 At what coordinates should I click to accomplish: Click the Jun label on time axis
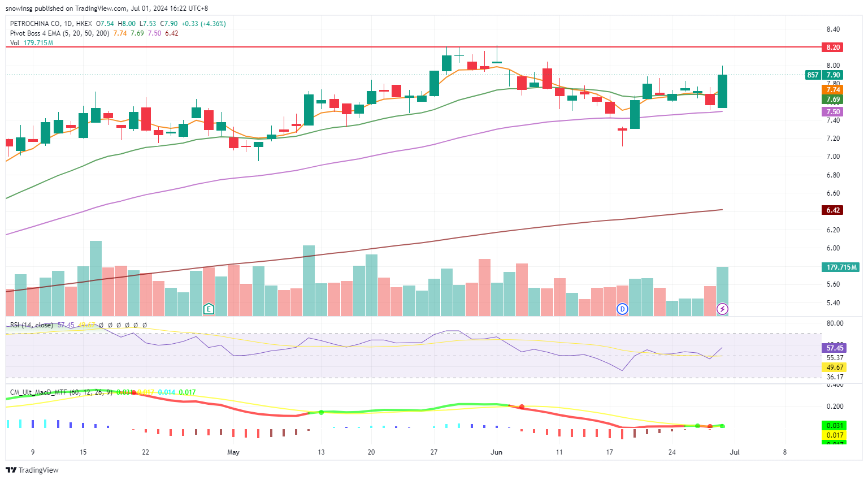click(x=497, y=452)
